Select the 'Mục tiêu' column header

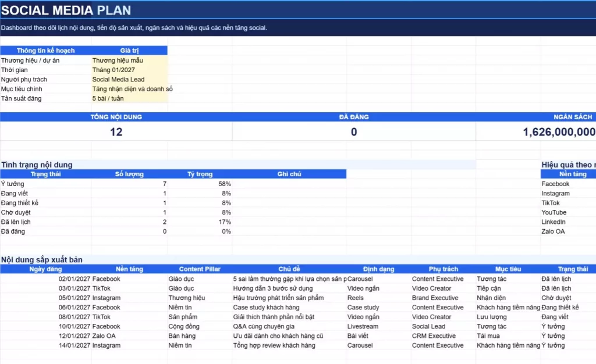click(508, 269)
